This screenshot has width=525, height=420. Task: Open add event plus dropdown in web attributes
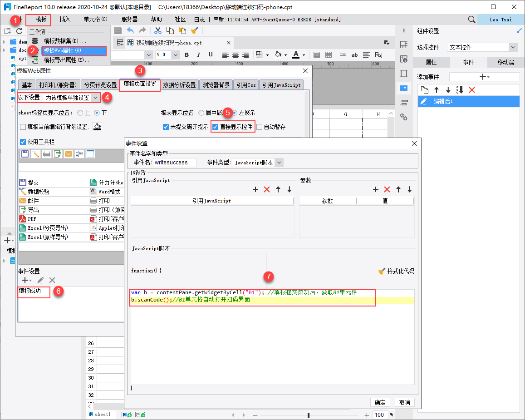26,280
